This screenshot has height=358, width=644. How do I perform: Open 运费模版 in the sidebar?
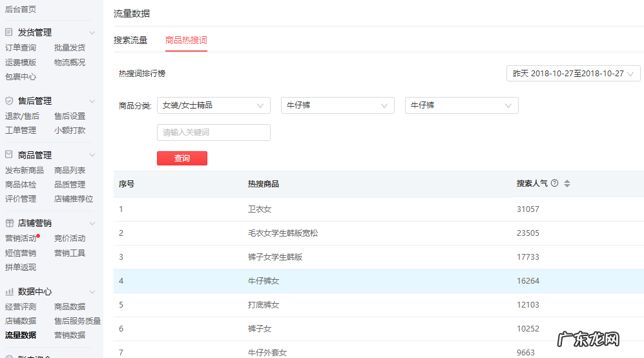(21, 63)
